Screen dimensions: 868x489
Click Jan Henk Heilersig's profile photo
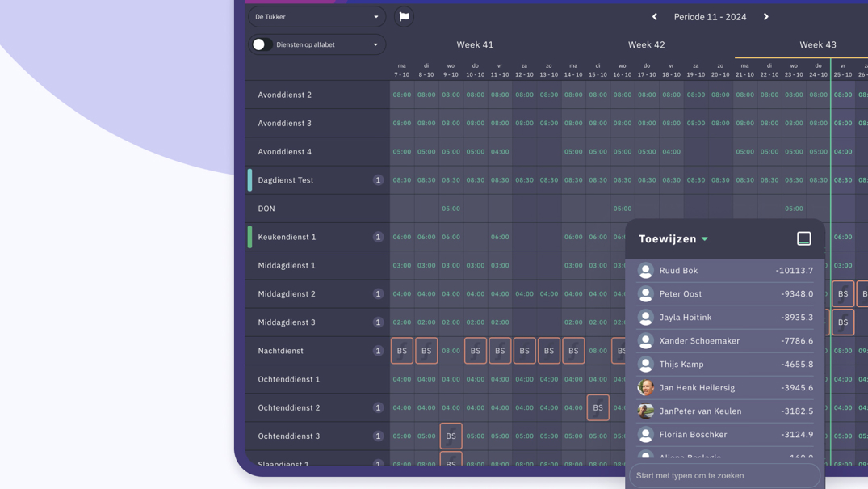click(645, 388)
